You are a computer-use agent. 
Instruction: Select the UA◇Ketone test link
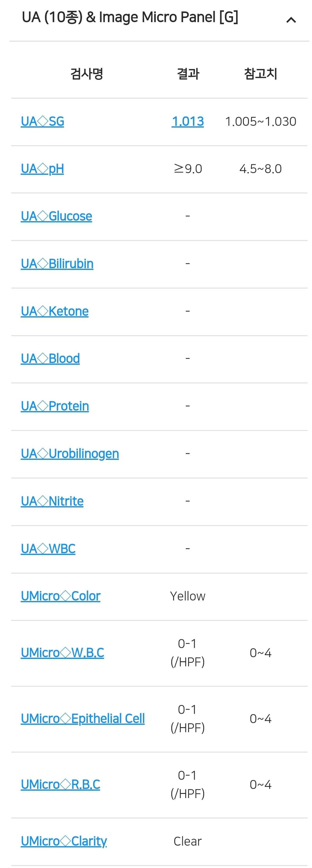pos(54,311)
